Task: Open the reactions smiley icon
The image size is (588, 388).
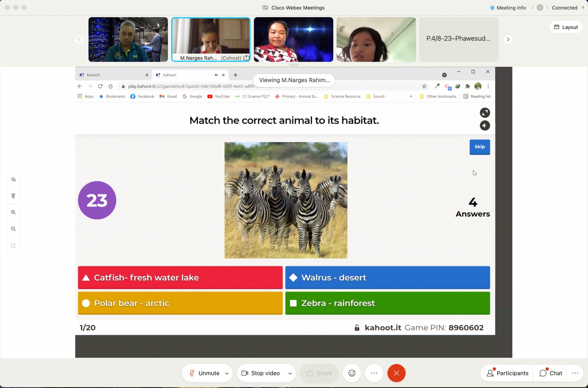Action: click(x=352, y=373)
